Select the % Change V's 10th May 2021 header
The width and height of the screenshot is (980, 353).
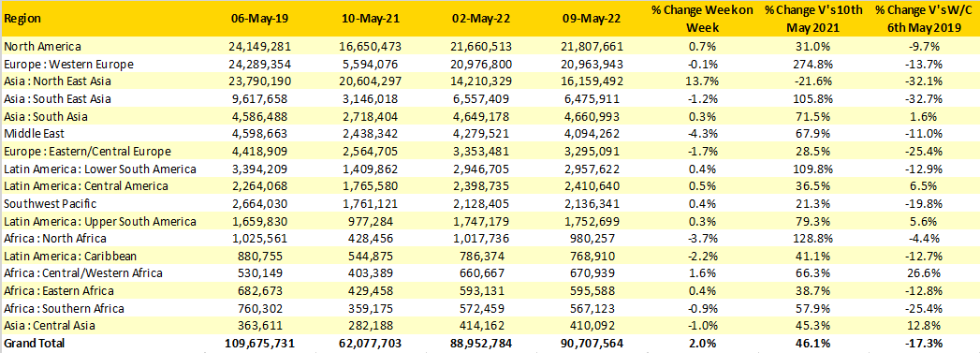coord(813,18)
